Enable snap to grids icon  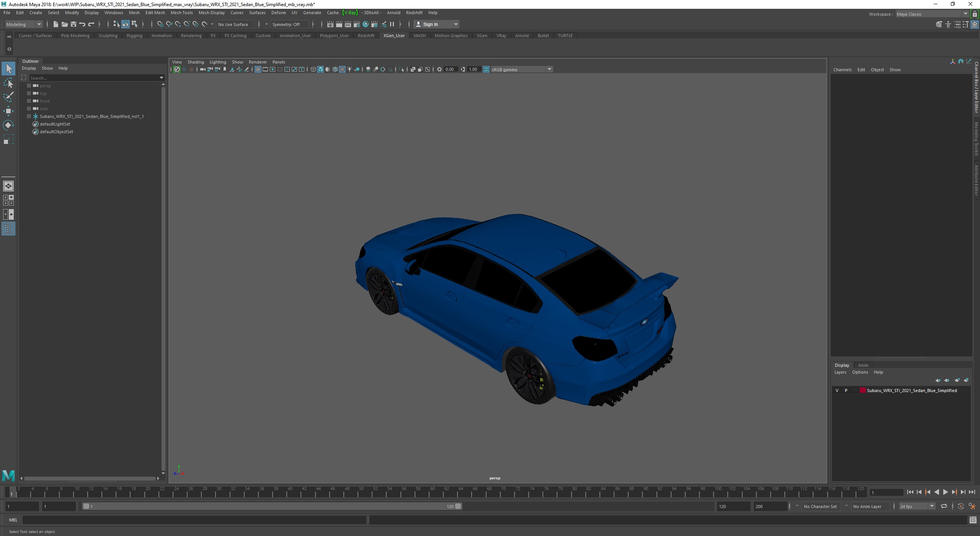pos(160,24)
